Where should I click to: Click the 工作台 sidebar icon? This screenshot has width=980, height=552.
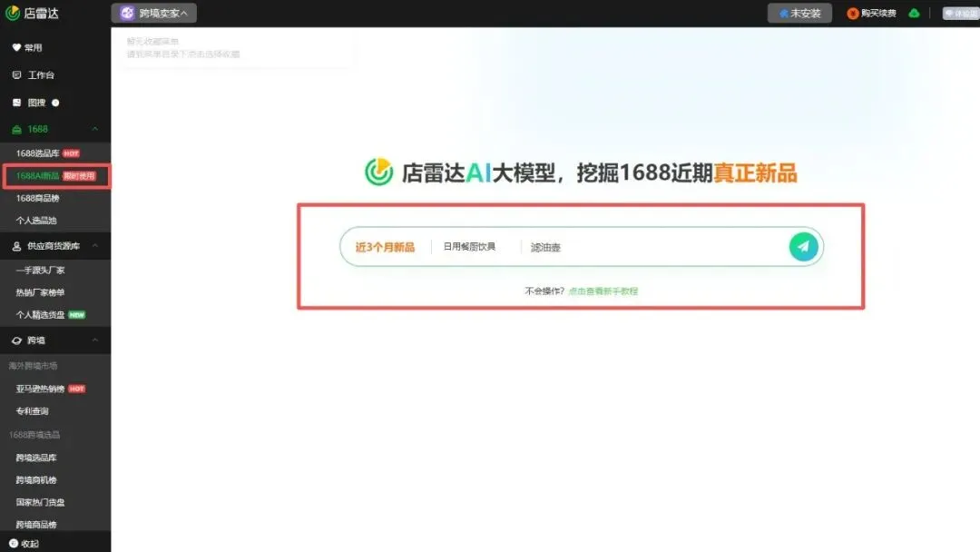pos(16,75)
